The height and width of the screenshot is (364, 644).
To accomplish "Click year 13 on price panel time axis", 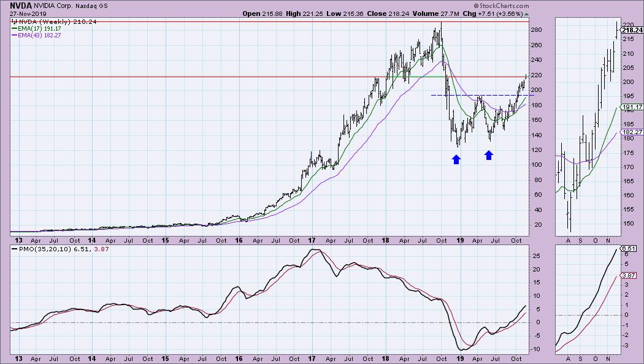I will click(18, 240).
